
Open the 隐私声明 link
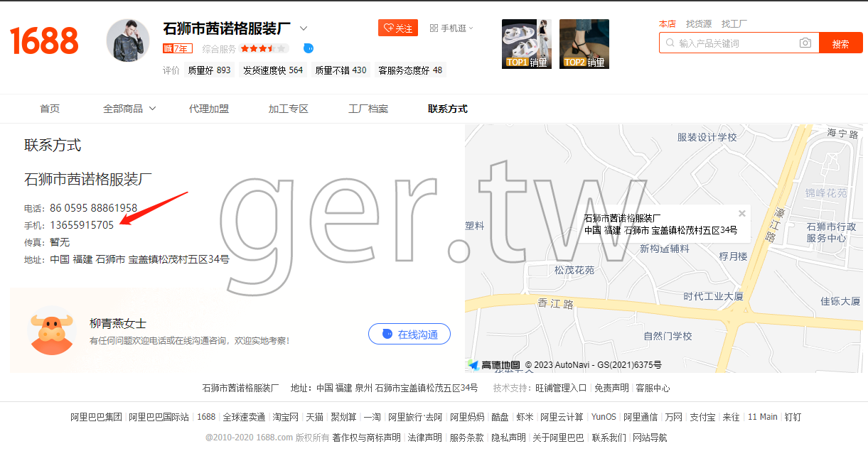[x=508, y=438]
